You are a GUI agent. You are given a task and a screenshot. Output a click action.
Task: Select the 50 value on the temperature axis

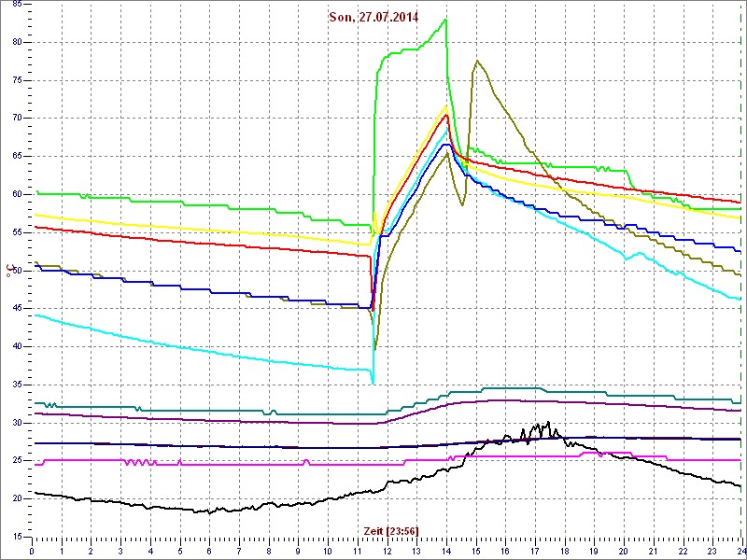point(17,271)
